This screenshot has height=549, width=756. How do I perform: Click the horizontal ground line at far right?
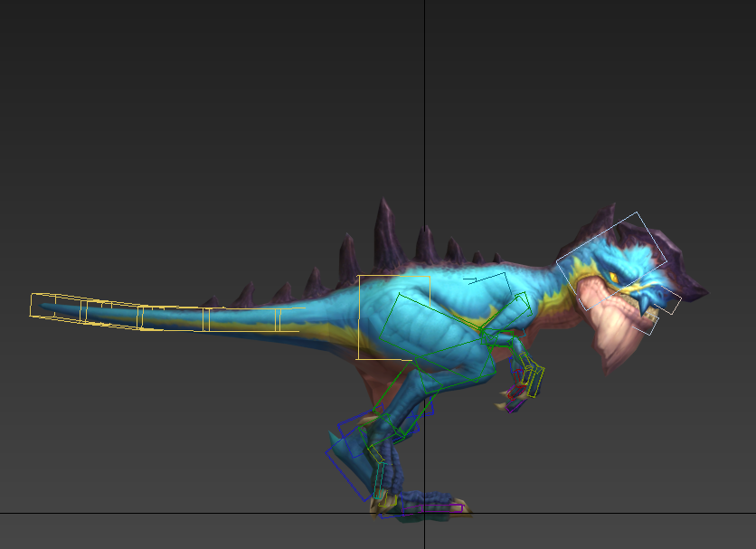(x=723, y=513)
